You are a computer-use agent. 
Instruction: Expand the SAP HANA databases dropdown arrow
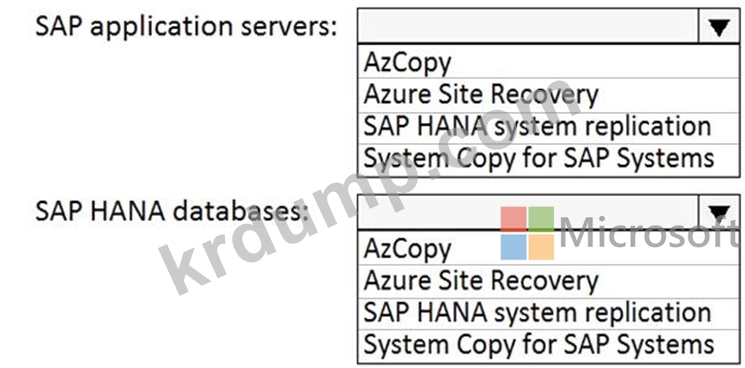(x=718, y=213)
